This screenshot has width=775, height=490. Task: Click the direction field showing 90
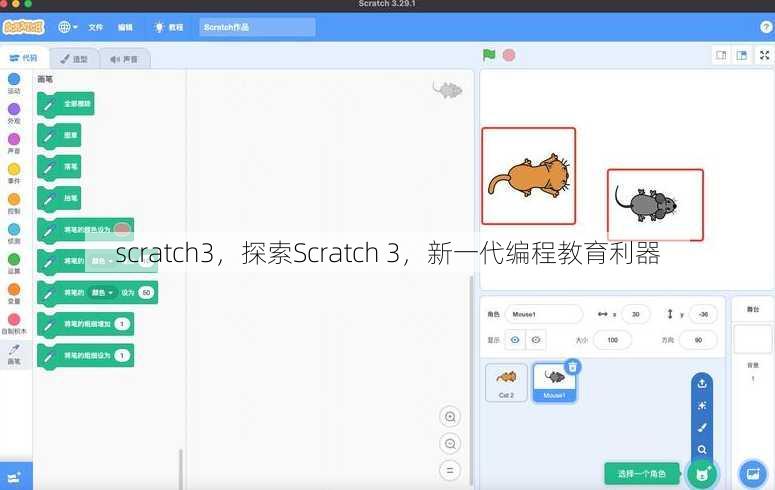click(x=698, y=340)
